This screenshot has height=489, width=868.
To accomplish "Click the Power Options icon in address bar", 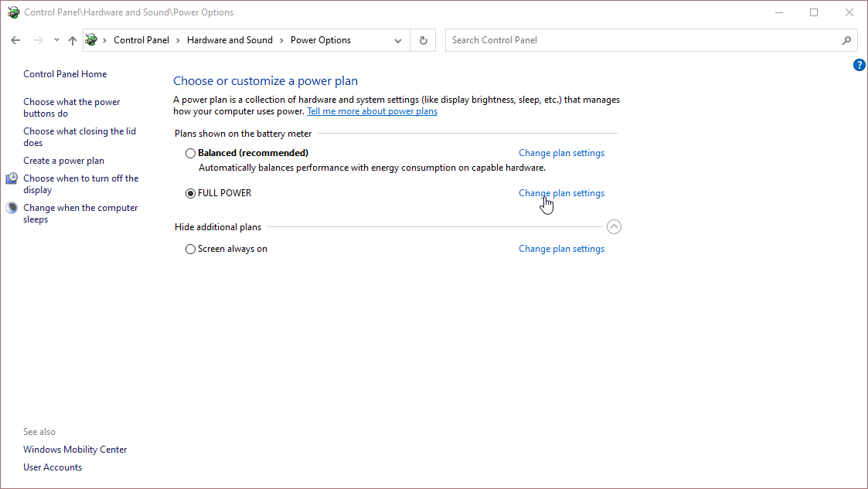I will (92, 40).
